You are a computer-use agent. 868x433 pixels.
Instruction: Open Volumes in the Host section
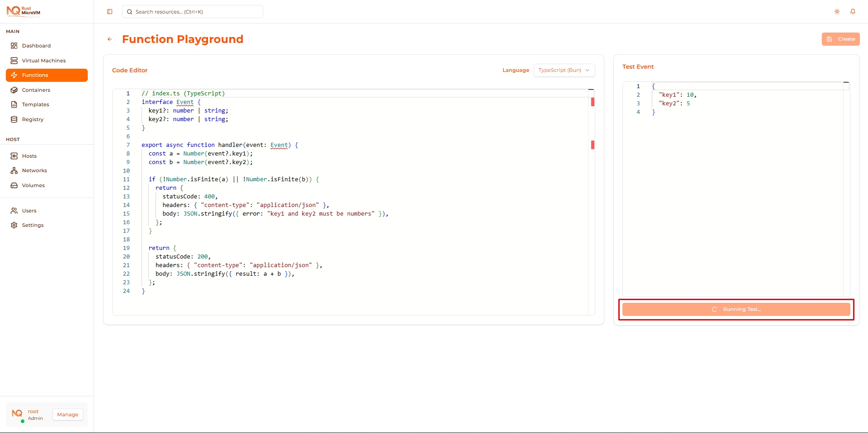(33, 185)
